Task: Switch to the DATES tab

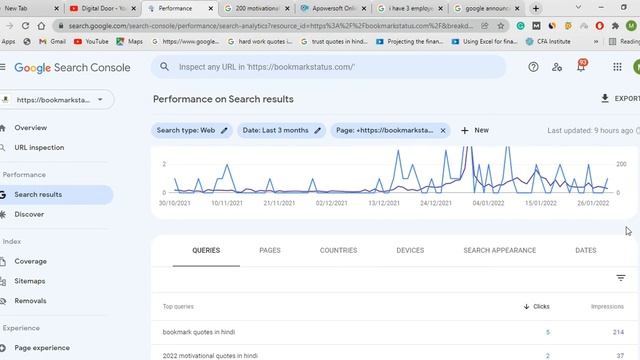Action: click(586, 250)
